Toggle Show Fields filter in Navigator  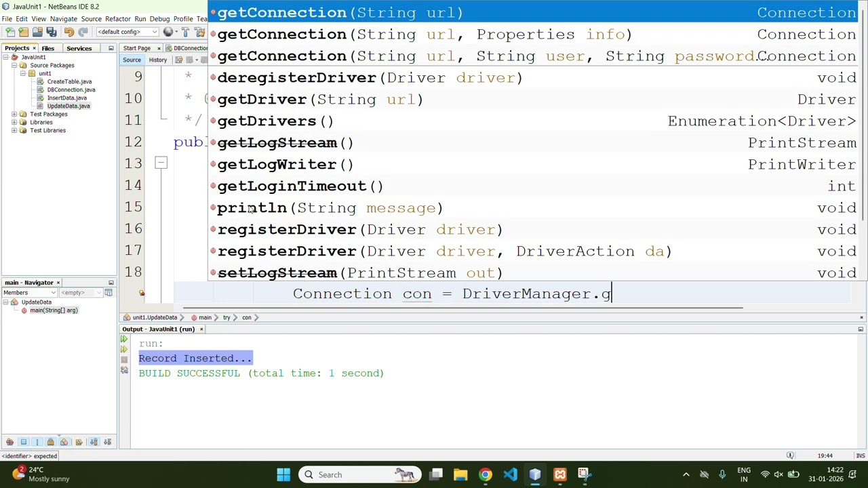[24, 442]
